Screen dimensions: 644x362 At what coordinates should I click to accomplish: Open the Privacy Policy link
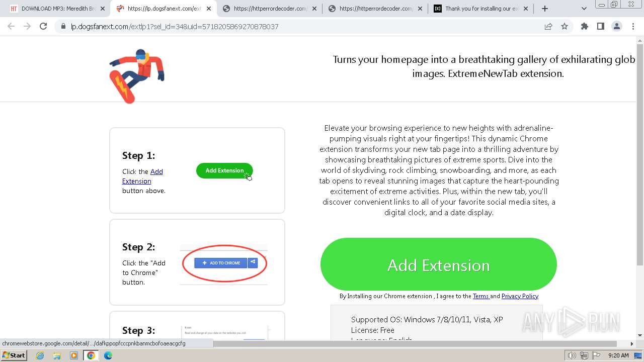tap(520, 296)
